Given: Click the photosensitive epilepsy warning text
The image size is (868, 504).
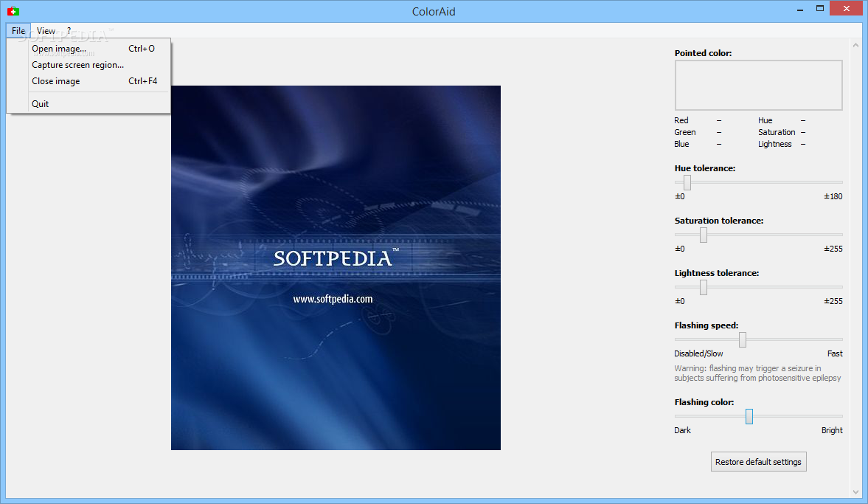Looking at the screenshot, I should tap(757, 373).
